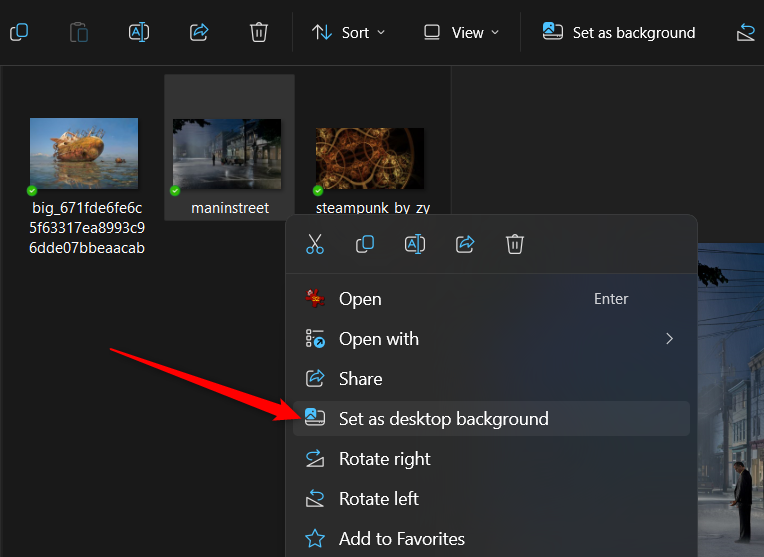Click the Paste icon in top toolbar
The height and width of the screenshot is (557, 764).
click(78, 33)
